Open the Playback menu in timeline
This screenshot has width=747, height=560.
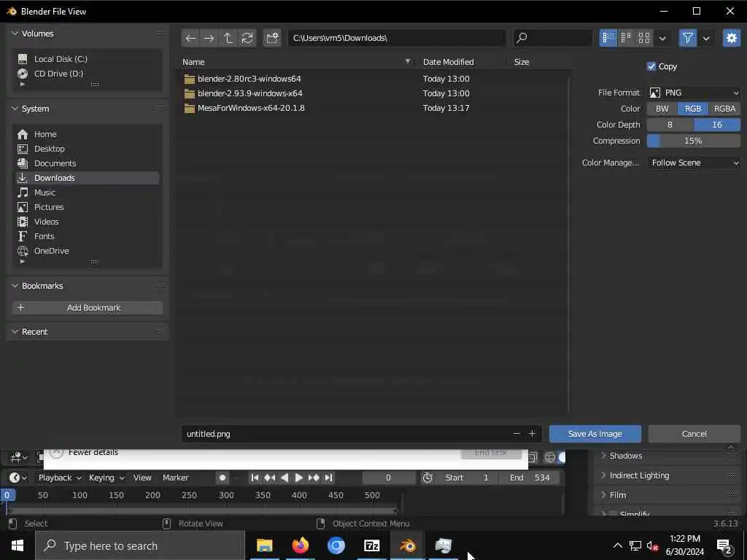[x=60, y=478]
